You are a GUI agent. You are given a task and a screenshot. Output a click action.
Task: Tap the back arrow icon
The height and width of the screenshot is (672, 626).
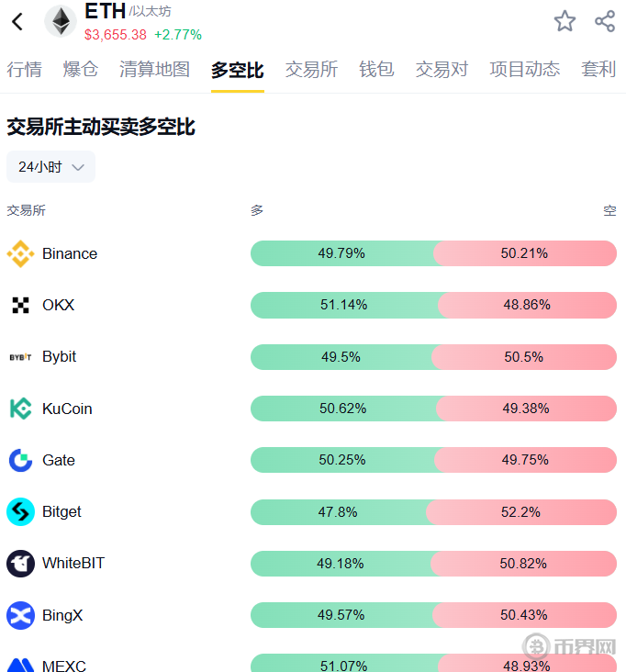pyautogui.click(x=17, y=22)
